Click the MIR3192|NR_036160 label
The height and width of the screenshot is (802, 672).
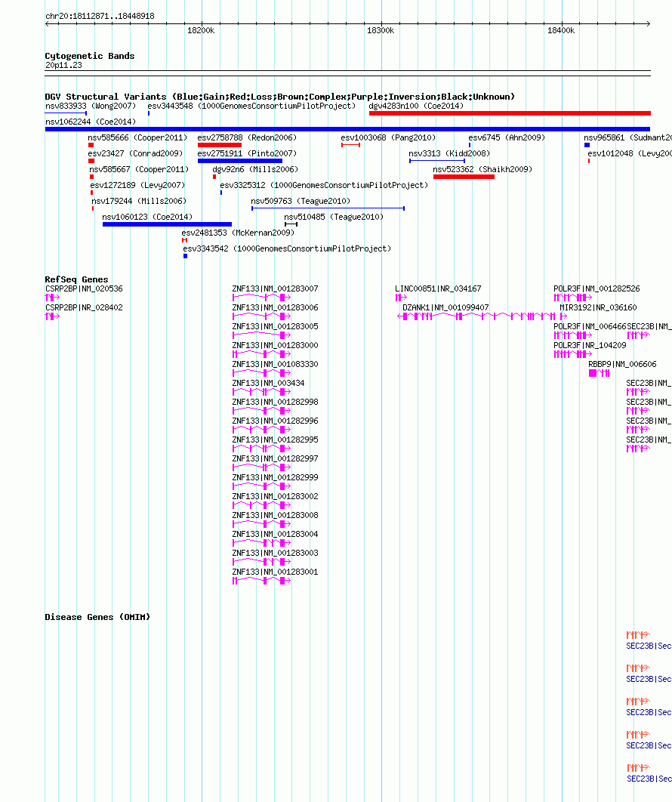click(x=598, y=307)
